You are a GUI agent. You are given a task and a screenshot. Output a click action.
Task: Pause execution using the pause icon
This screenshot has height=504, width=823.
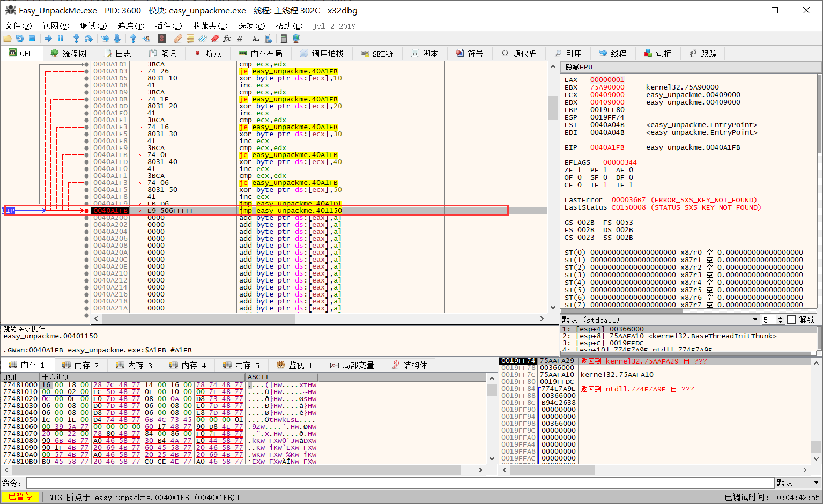pyautogui.click(x=61, y=39)
